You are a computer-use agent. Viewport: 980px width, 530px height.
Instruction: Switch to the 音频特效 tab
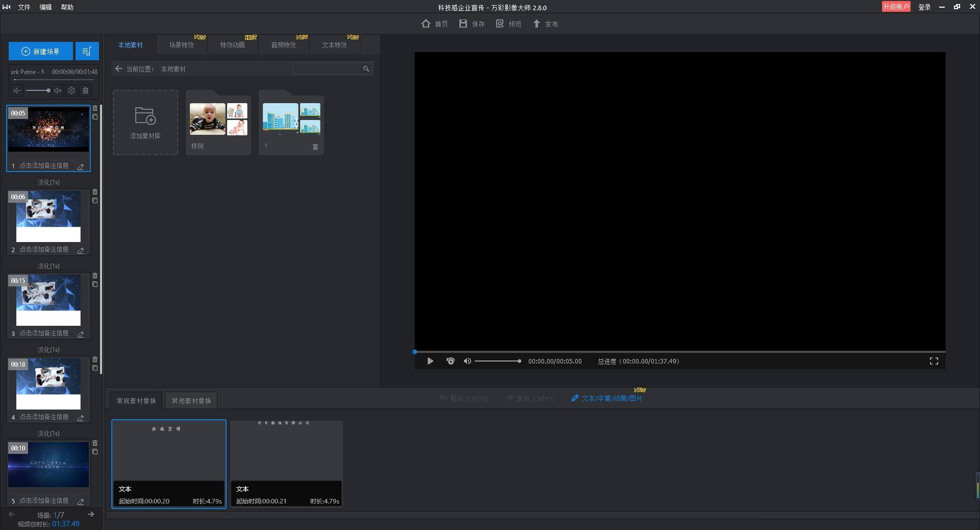[284, 45]
